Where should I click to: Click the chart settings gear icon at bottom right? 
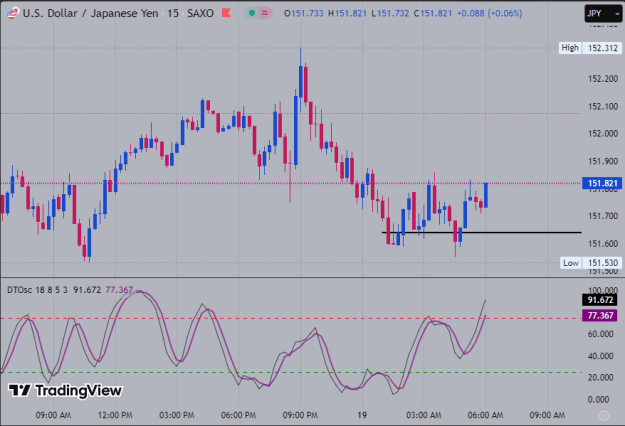coord(604,416)
